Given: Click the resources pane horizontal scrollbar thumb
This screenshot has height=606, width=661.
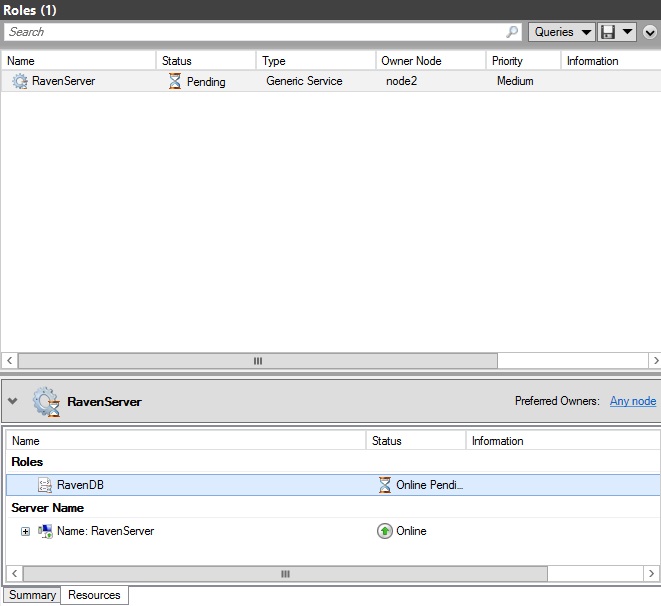Looking at the screenshot, I should tap(285, 574).
